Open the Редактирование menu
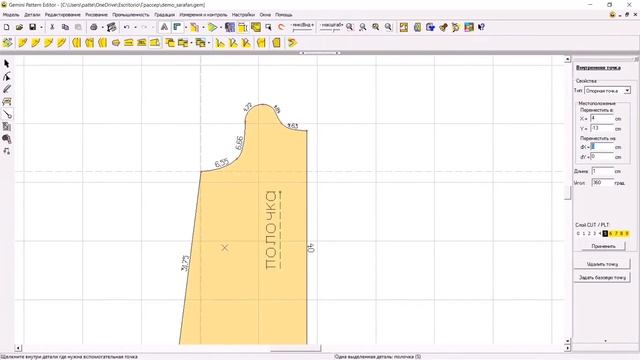 (62, 15)
